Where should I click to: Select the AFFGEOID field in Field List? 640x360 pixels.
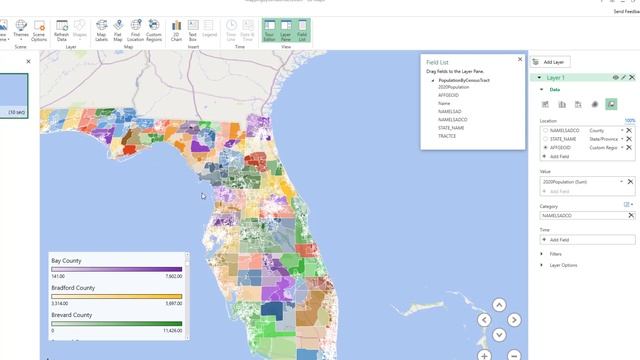[x=449, y=95]
